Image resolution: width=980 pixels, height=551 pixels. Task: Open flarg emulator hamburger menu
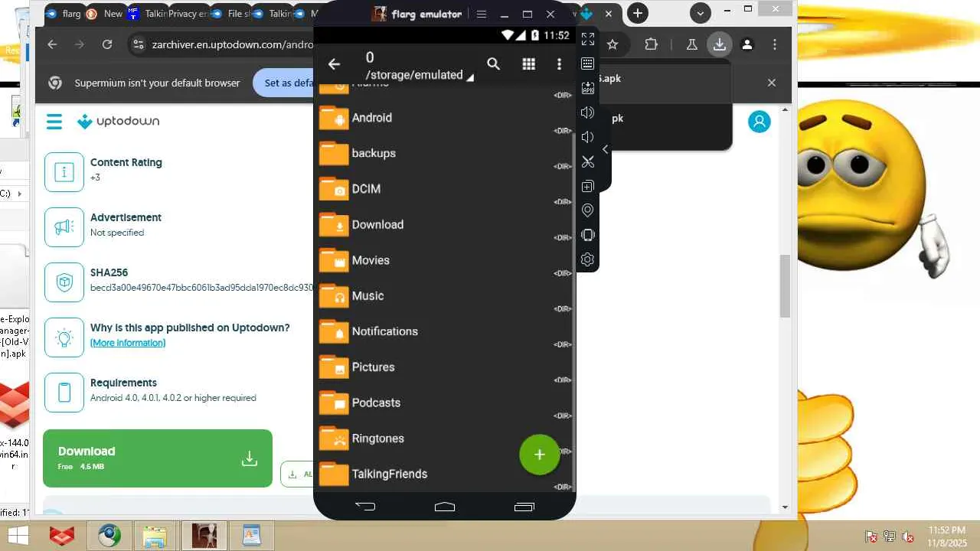(x=482, y=14)
